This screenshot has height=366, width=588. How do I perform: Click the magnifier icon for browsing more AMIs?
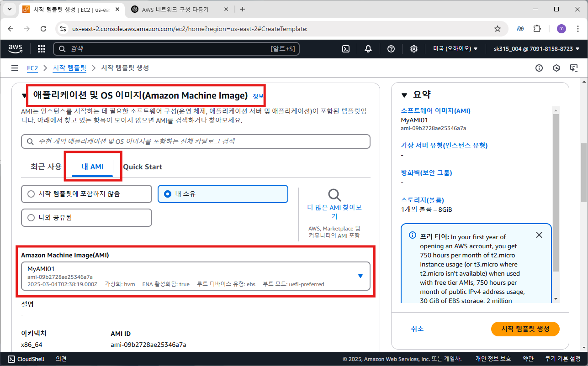pos(334,195)
